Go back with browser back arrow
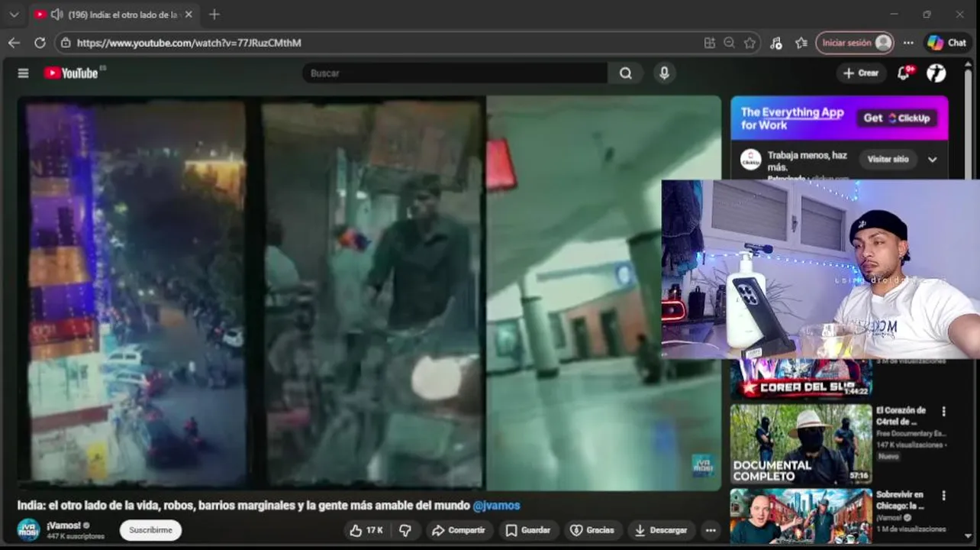The image size is (980, 550). tap(14, 43)
